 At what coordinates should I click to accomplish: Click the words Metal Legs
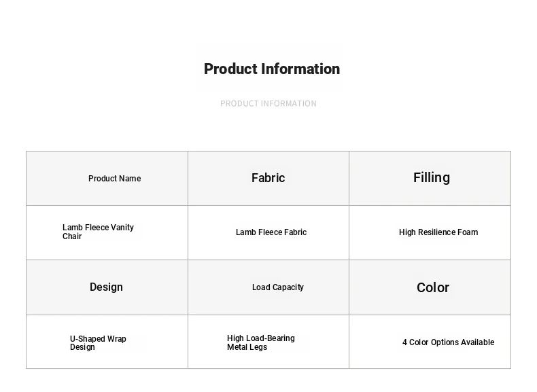(x=247, y=347)
